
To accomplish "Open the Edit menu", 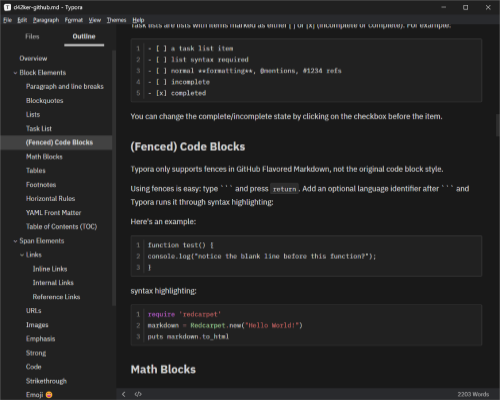I will 22,20.
